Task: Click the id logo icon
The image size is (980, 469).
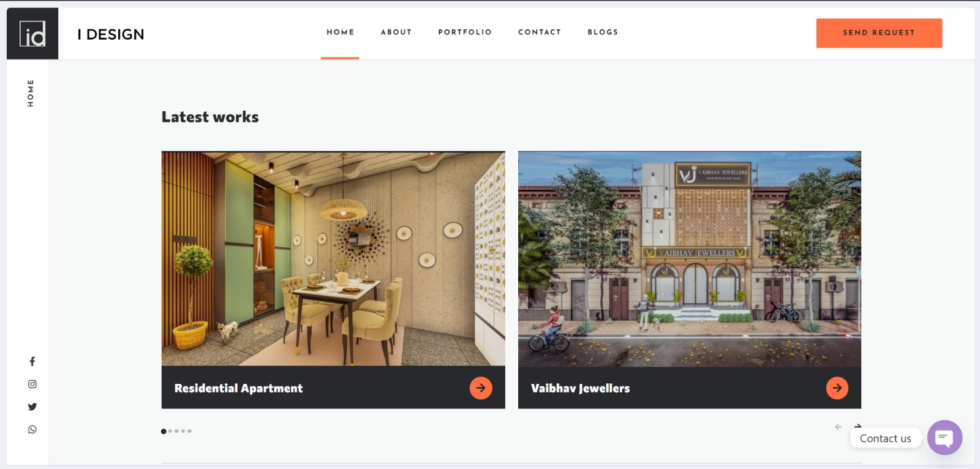Action: (x=32, y=34)
